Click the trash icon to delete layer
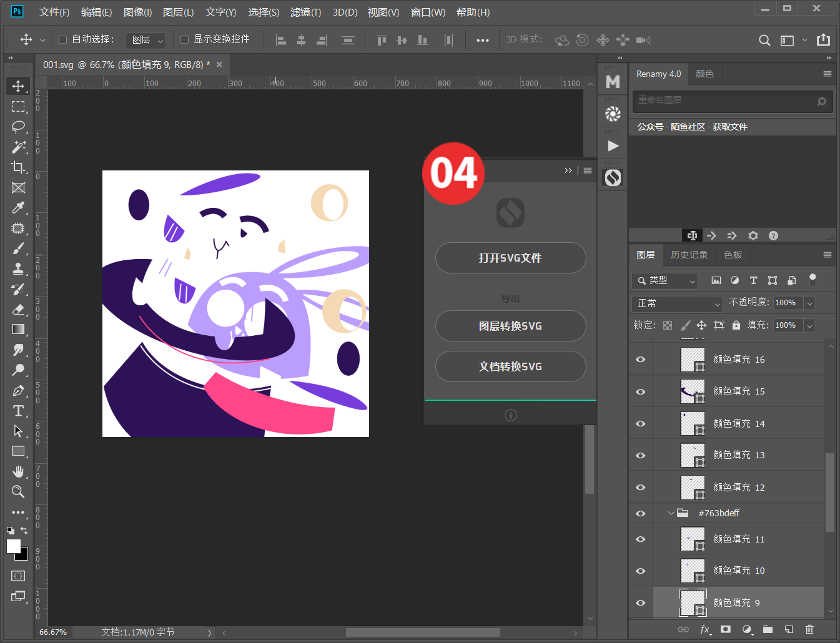This screenshot has height=643, width=840. click(810, 629)
